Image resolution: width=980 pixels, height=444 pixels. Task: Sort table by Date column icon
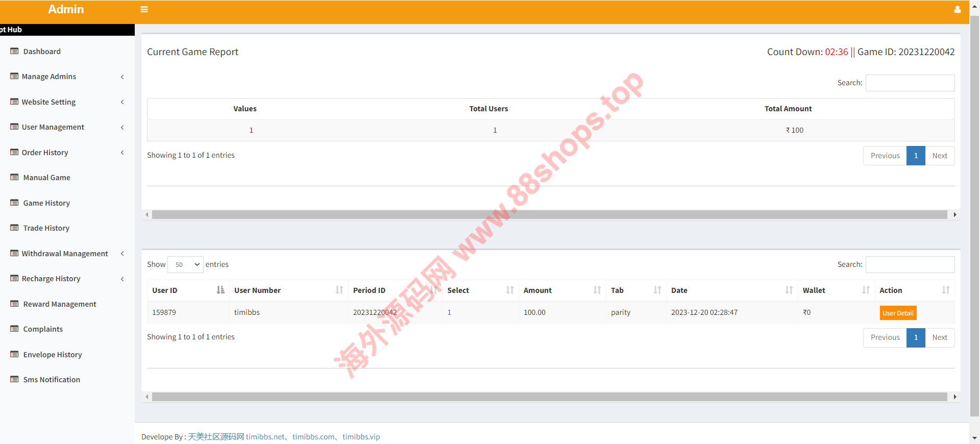(789, 290)
